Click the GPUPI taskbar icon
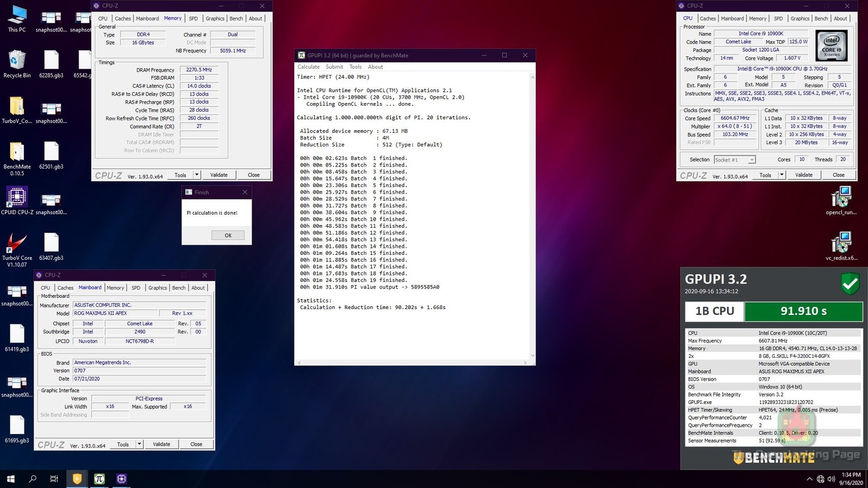The width and height of the screenshot is (868, 488). (x=99, y=479)
